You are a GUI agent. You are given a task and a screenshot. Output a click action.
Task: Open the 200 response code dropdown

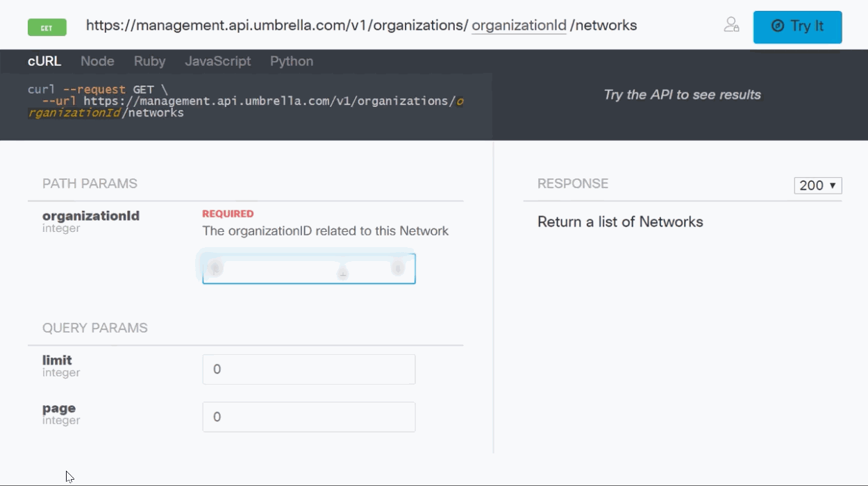coord(817,185)
